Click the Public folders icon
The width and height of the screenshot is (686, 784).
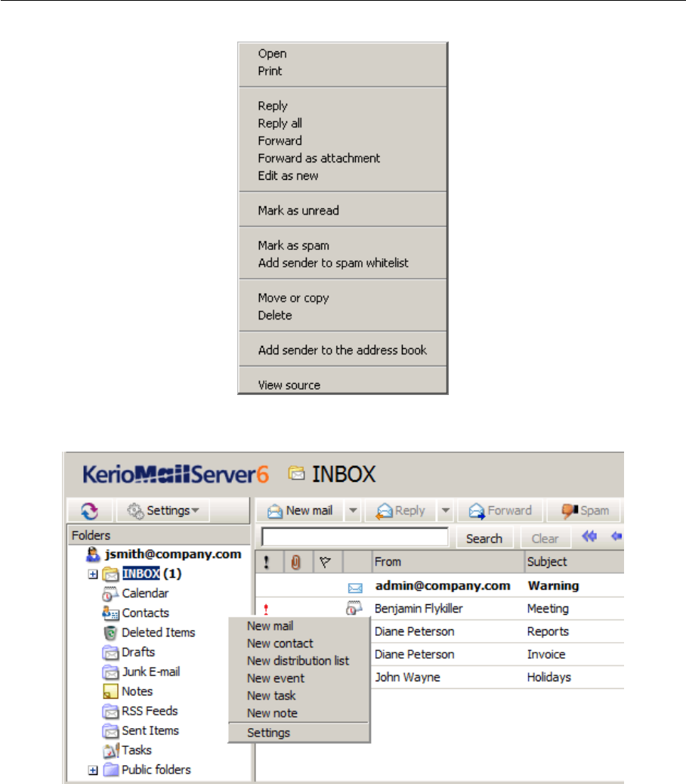tap(110, 770)
